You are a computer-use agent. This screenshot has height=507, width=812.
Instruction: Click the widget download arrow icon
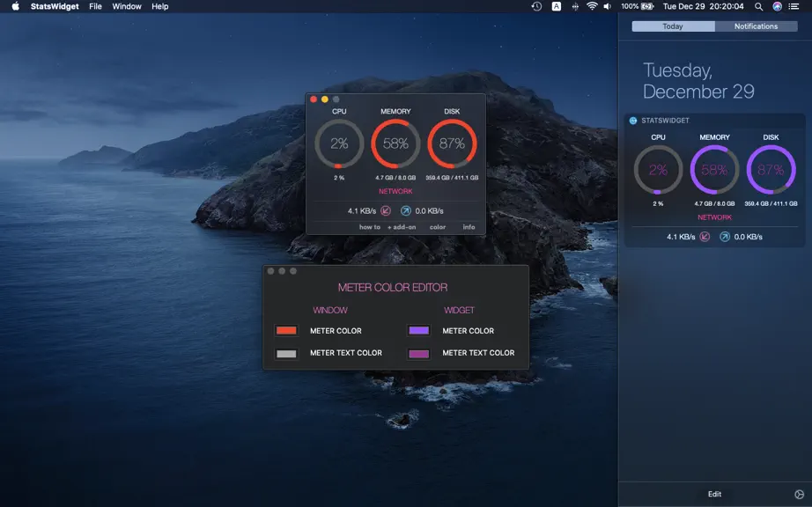[x=705, y=237]
